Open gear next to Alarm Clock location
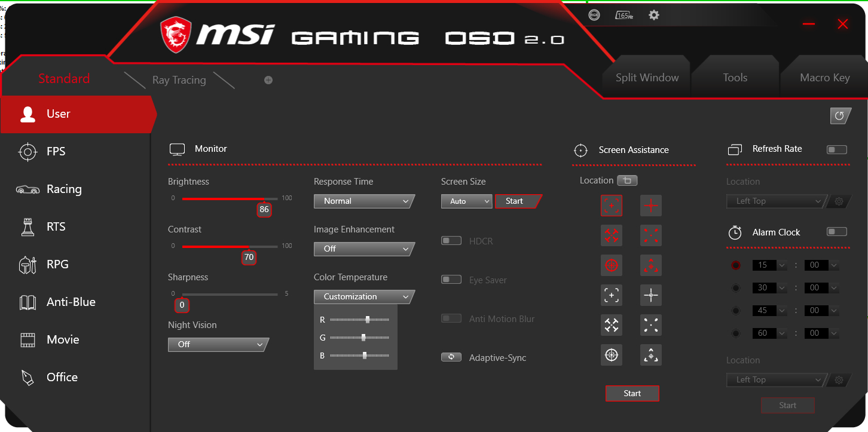868x432 pixels. [839, 380]
